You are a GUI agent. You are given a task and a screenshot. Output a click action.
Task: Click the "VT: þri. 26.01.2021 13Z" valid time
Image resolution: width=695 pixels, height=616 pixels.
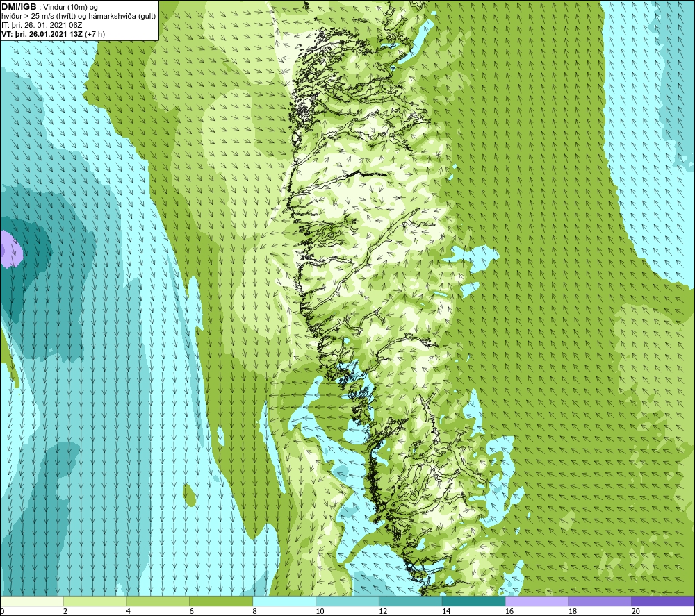click(42, 34)
